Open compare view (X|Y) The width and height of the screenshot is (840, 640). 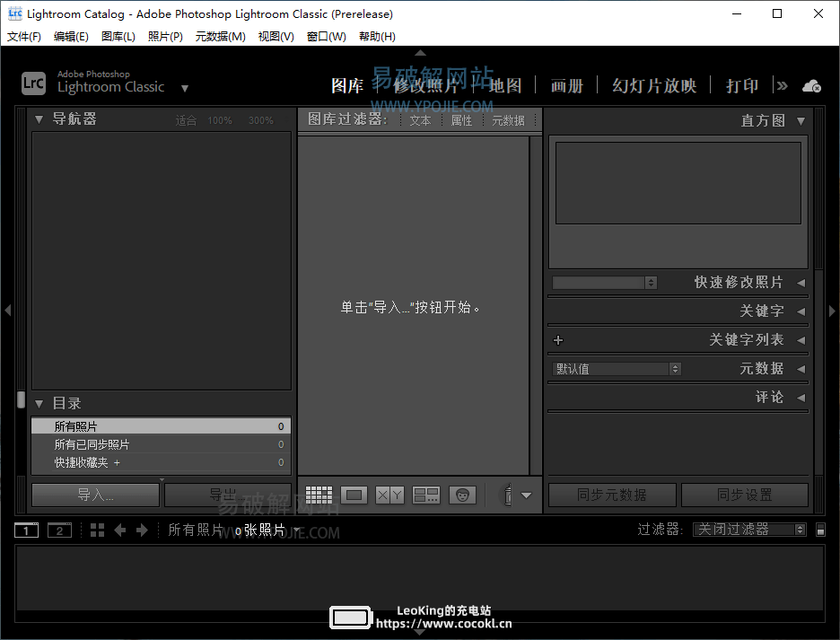coord(389,495)
